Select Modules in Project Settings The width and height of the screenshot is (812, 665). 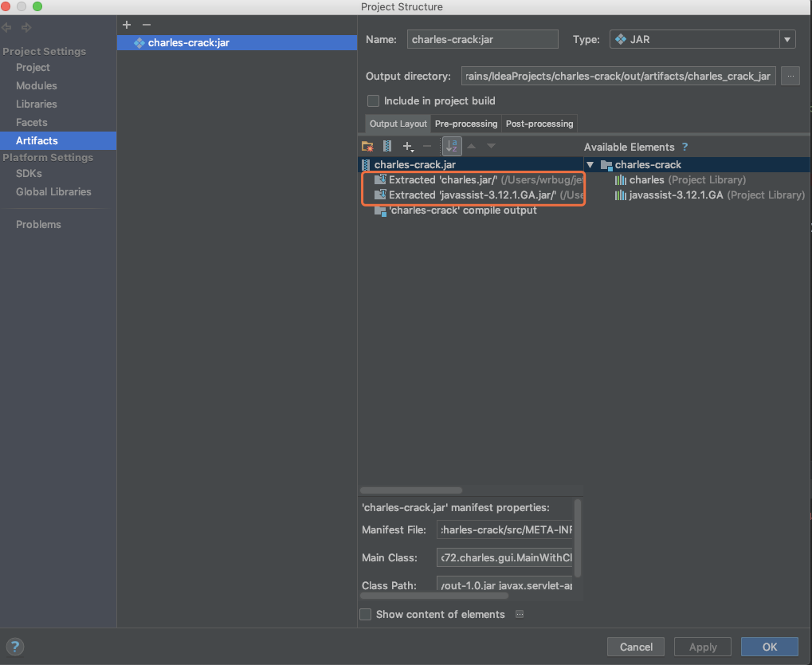pos(37,85)
